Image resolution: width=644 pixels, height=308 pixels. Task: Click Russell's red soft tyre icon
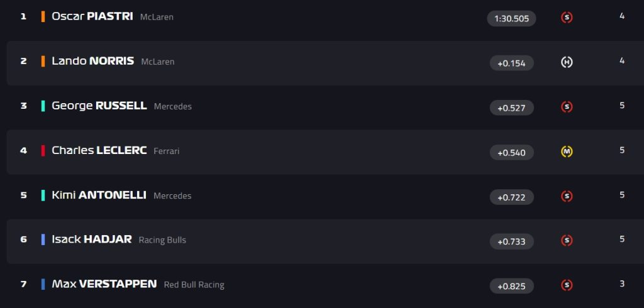[567, 107]
